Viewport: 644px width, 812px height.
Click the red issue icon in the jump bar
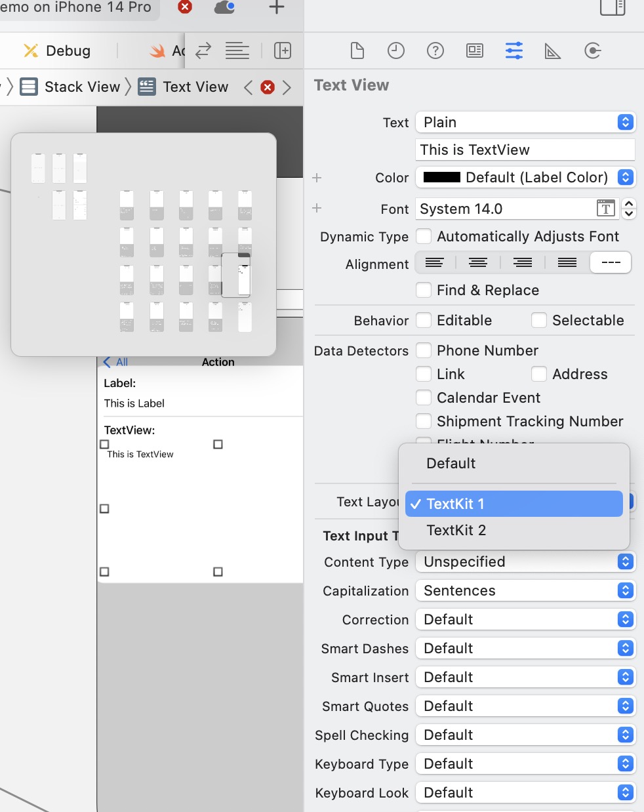click(268, 87)
